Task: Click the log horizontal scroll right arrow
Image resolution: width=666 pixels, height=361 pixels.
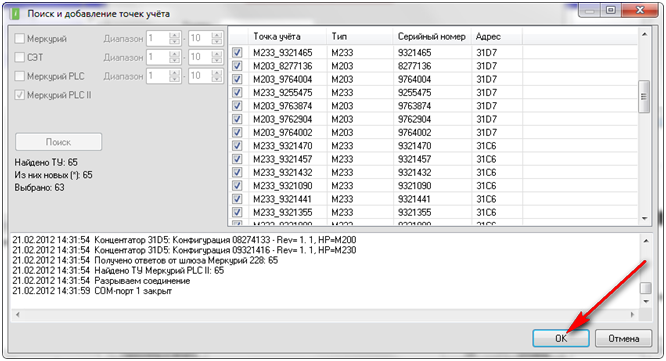Action: click(x=632, y=315)
